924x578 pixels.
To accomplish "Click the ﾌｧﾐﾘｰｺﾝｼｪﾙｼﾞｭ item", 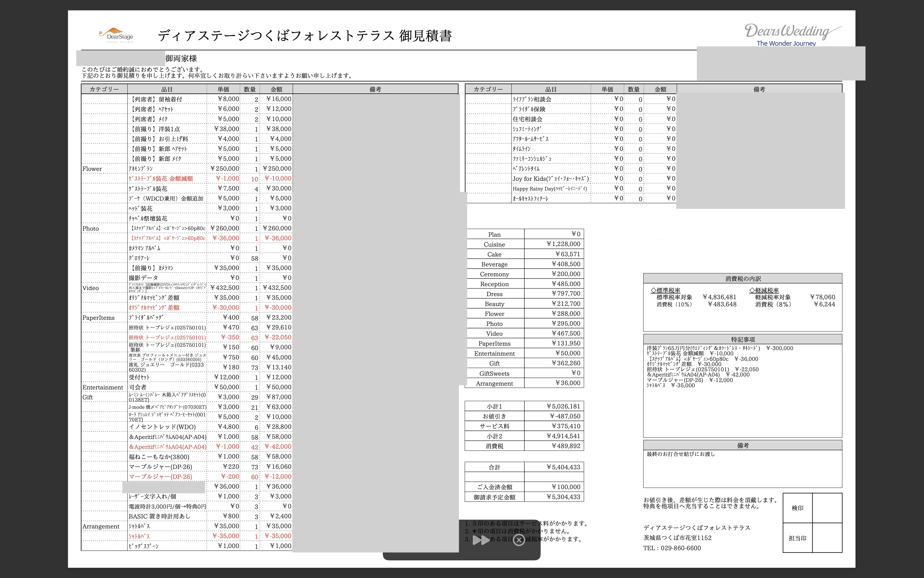I will click(x=532, y=159).
